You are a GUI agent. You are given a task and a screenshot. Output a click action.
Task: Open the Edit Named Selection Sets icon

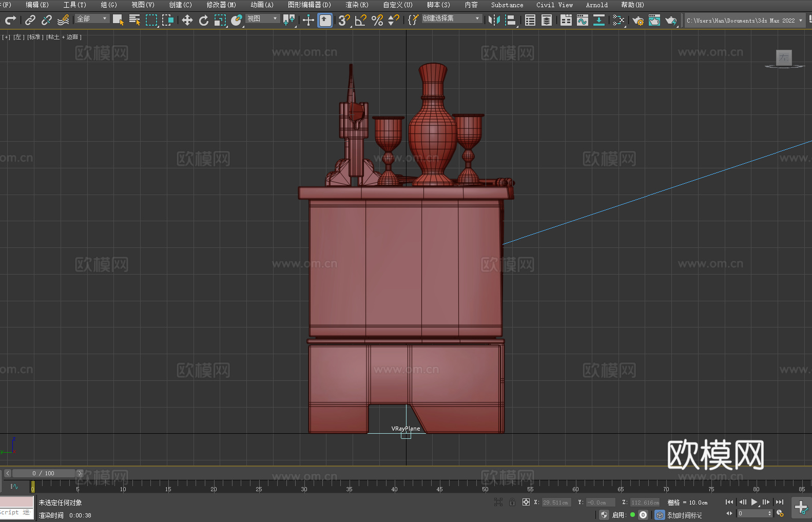click(413, 20)
